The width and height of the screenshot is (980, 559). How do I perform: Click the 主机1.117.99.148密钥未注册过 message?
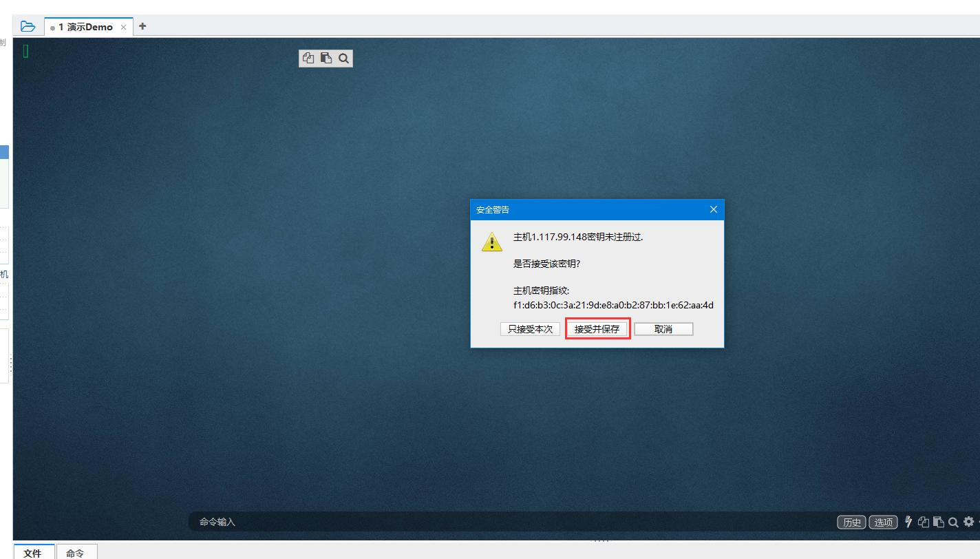point(578,237)
